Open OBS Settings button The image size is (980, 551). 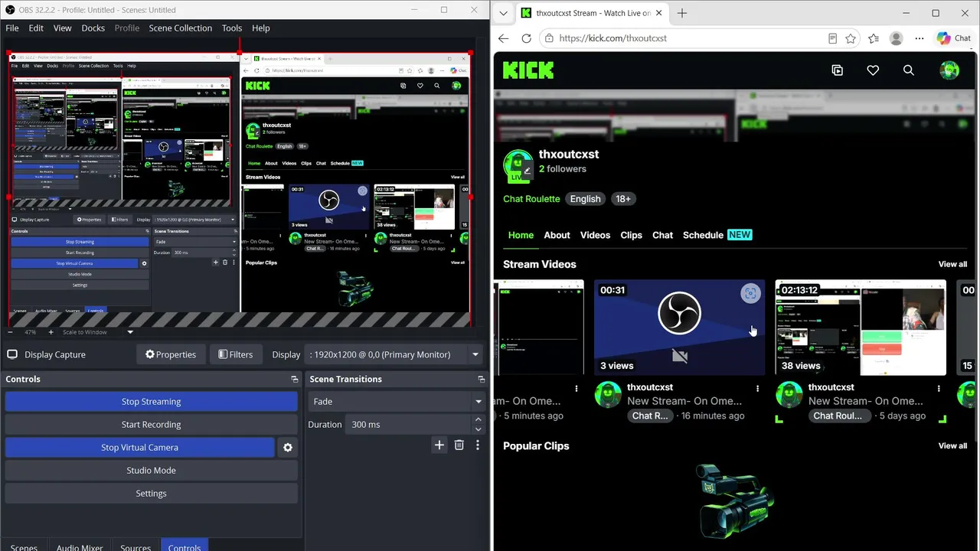point(151,494)
